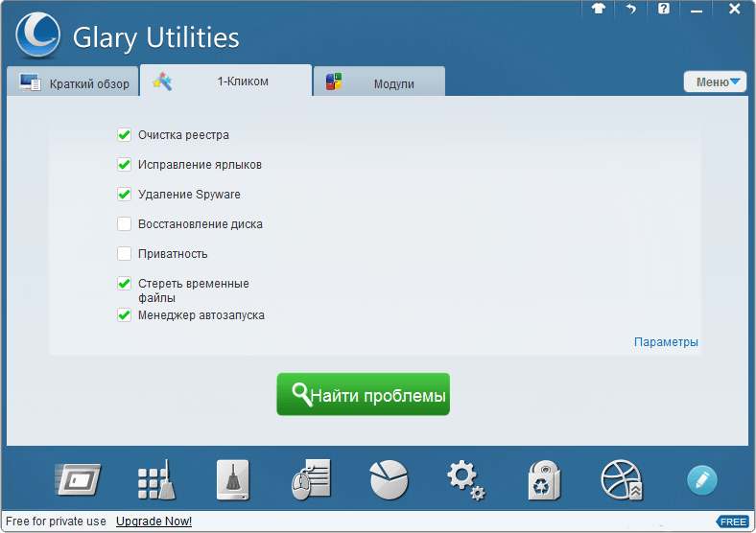
Task: Disable the Удаление Spyware checkbox
Action: (124, 195)
